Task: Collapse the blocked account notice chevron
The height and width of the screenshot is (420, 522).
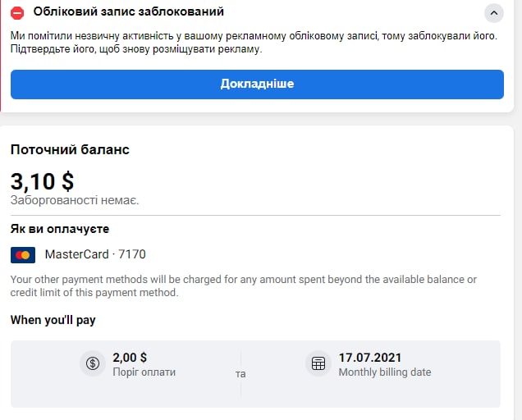Action: tap(494, 13)
